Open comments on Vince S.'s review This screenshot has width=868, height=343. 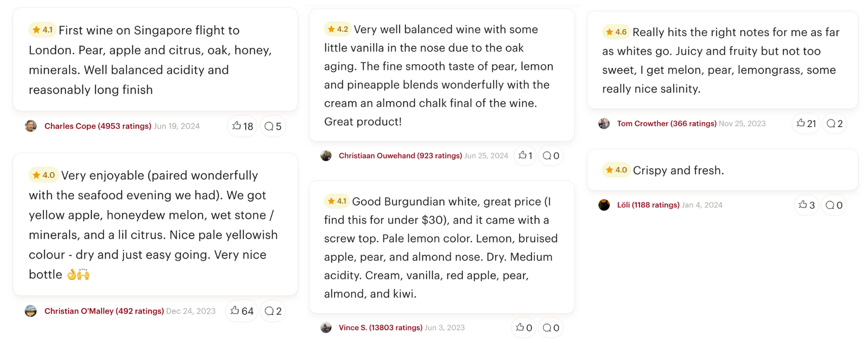pos(551,328)
